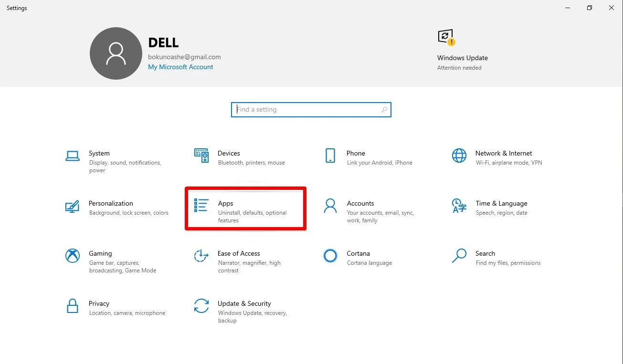Click the Devices keyboard and speaker icon
This screenshot has width=623, height=364.
(x=201, y=156)
